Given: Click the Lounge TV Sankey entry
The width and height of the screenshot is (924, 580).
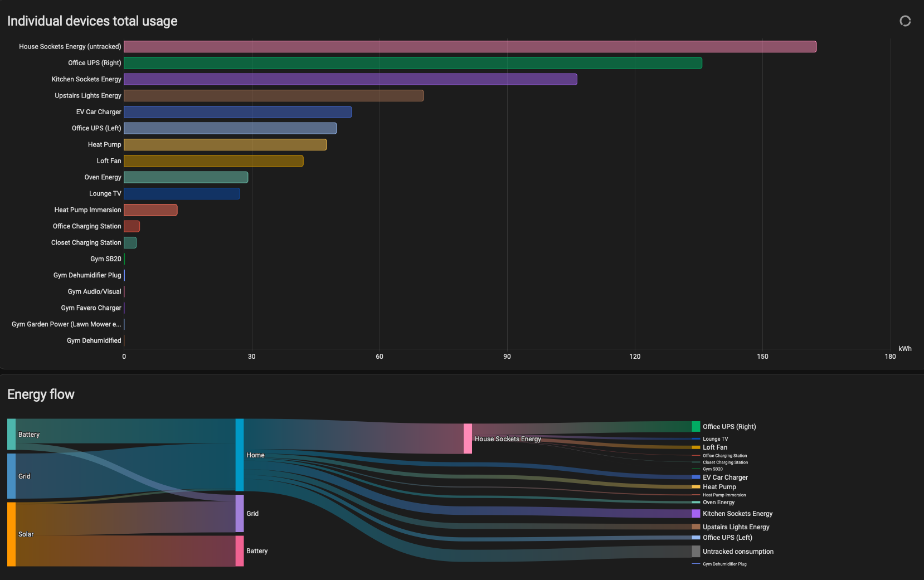Looking at the screenshot, I should point(716,439).
